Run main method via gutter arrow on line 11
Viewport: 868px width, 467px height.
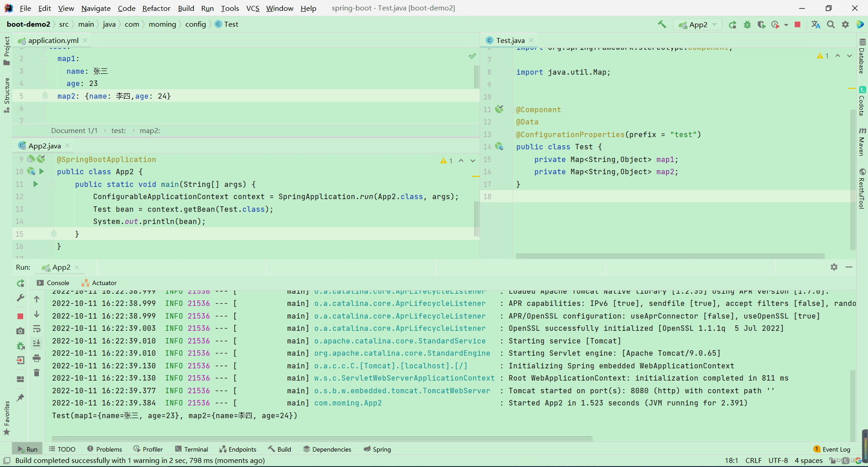click(36, 184)
